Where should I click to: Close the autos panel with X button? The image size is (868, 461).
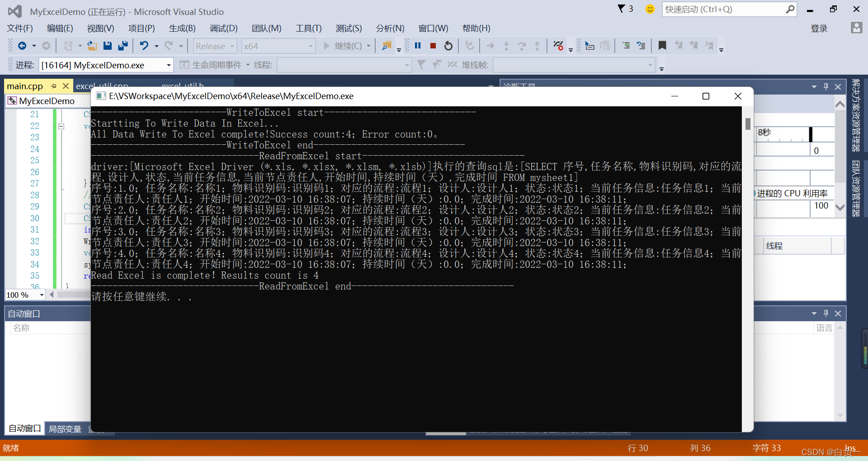838,313
